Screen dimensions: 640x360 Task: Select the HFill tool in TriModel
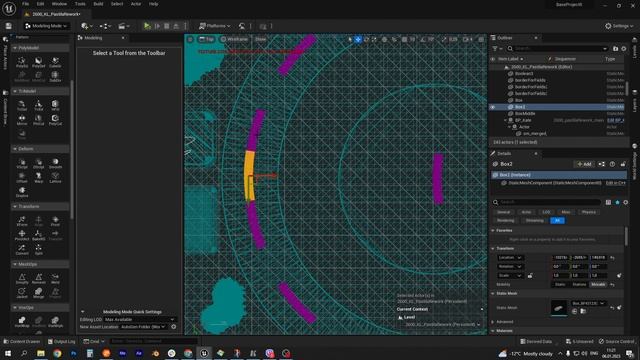point(55,105)
